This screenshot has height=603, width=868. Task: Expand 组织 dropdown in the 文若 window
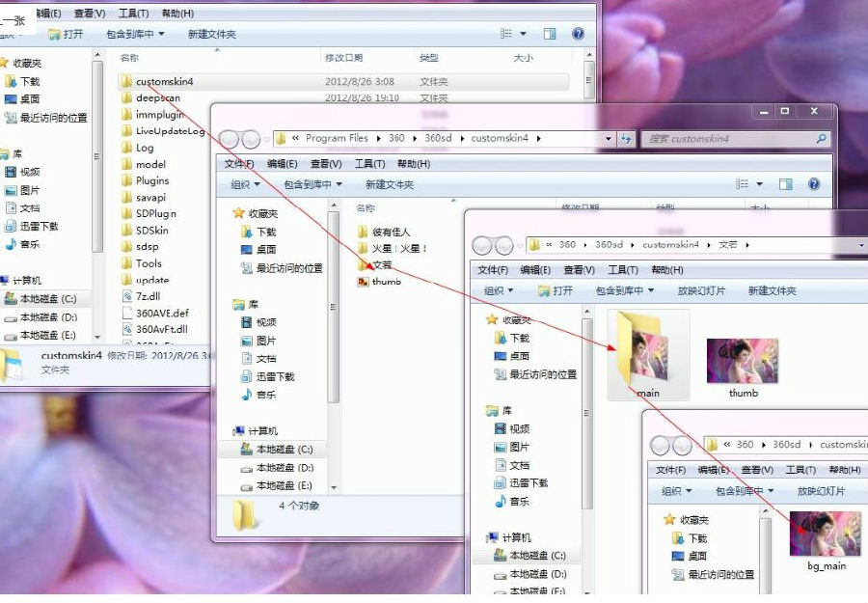pyautogui.click(x=499, y=290)
